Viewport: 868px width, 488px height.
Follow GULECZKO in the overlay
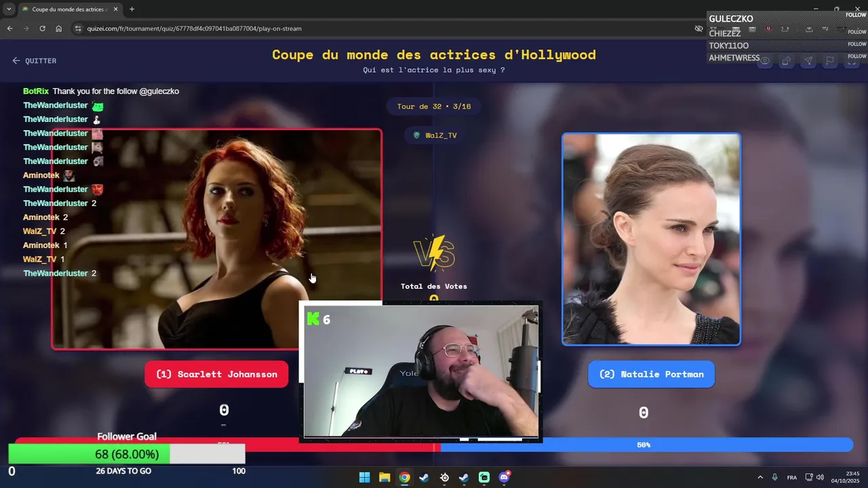tap(856, 15)
